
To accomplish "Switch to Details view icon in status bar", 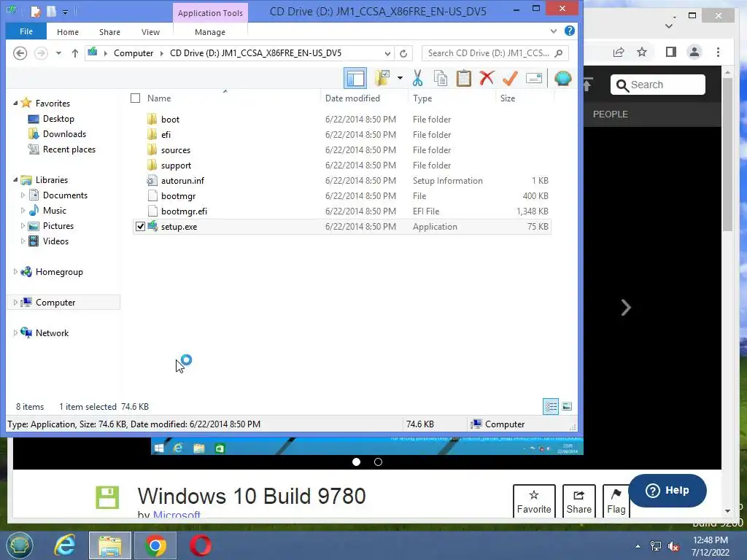I will click(551, 406).
